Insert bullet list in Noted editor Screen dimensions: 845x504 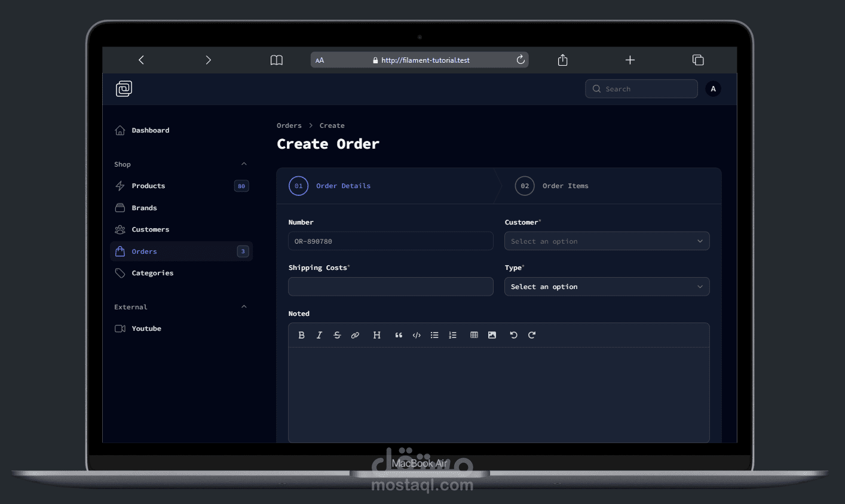[x=434, y=335]
